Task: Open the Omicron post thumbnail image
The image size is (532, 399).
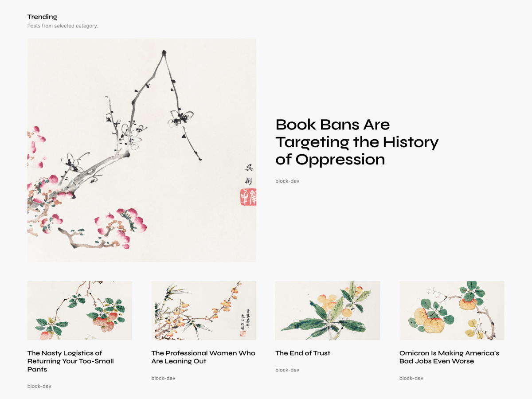Action: (x=452, y=310)
